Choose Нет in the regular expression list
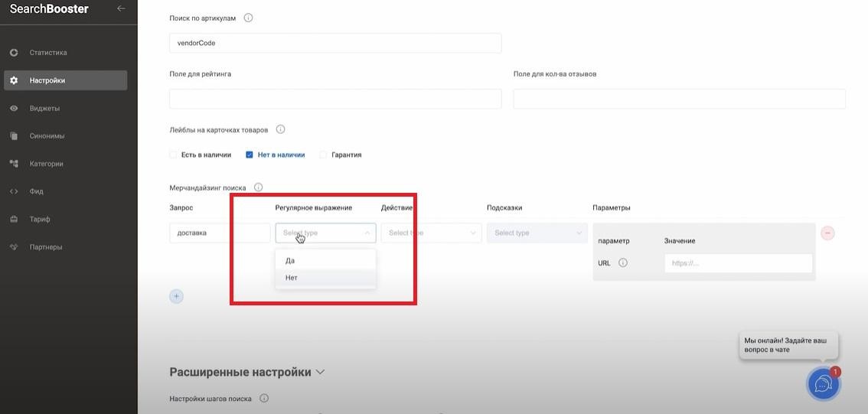The width and height of the screenshot is (868, 414). [x=292, y=278]
